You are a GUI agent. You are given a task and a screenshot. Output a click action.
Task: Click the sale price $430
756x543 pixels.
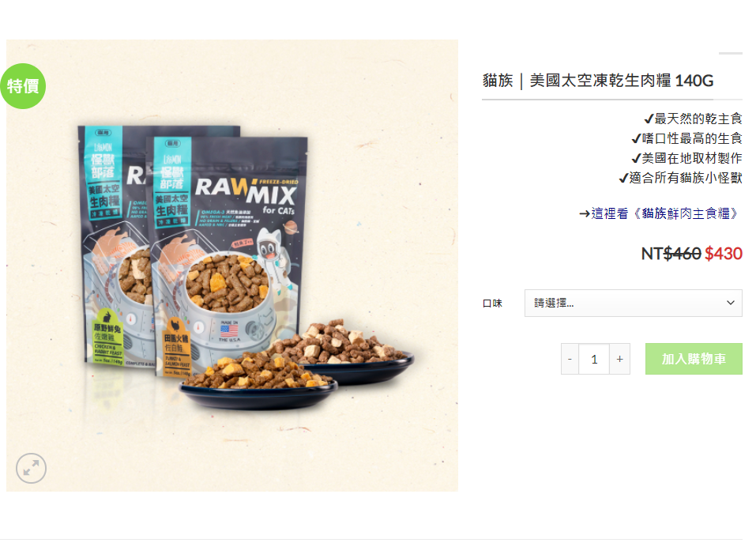pyautogui.click(x=723, y=253)
